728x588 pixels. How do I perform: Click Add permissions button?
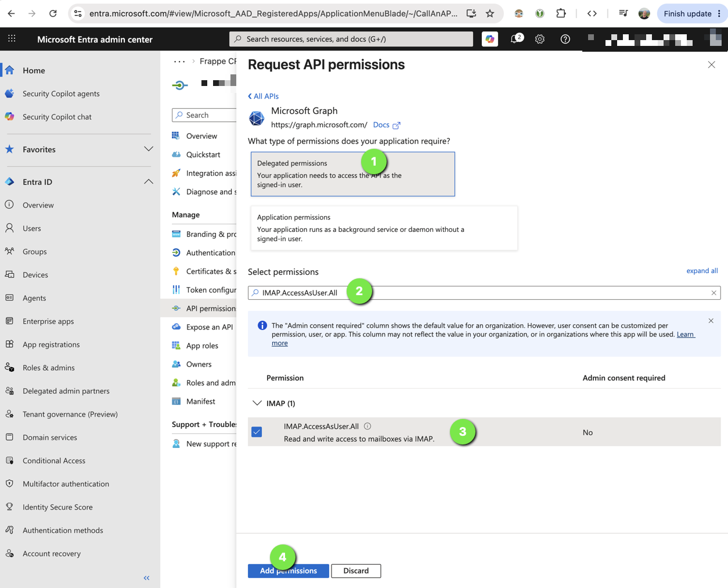pos(289,571)
